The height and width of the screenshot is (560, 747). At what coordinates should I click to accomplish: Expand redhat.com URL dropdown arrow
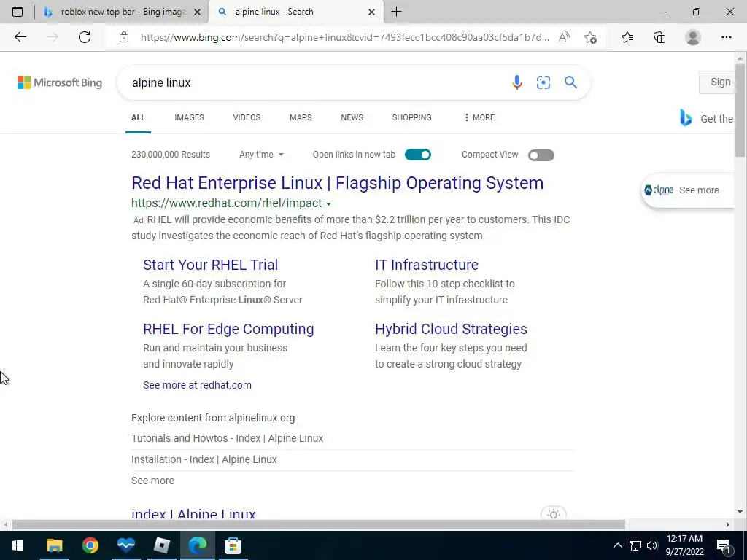point(329,204)
